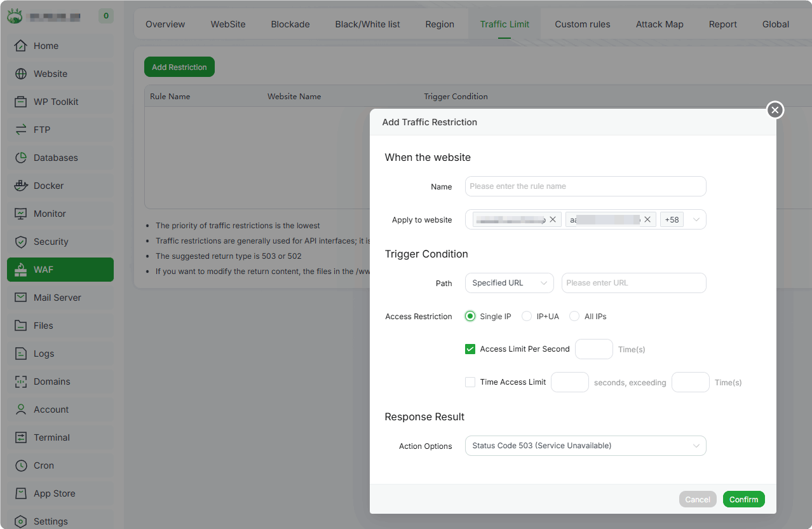Image resolution: width=812 pixels, height=529 pixels.
Task: Open the App Store bag icon
Action: pos(21,493)
